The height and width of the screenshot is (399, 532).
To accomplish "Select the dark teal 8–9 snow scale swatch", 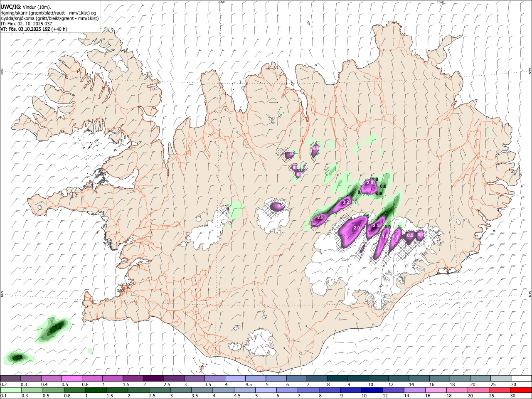I will point(338,379).
